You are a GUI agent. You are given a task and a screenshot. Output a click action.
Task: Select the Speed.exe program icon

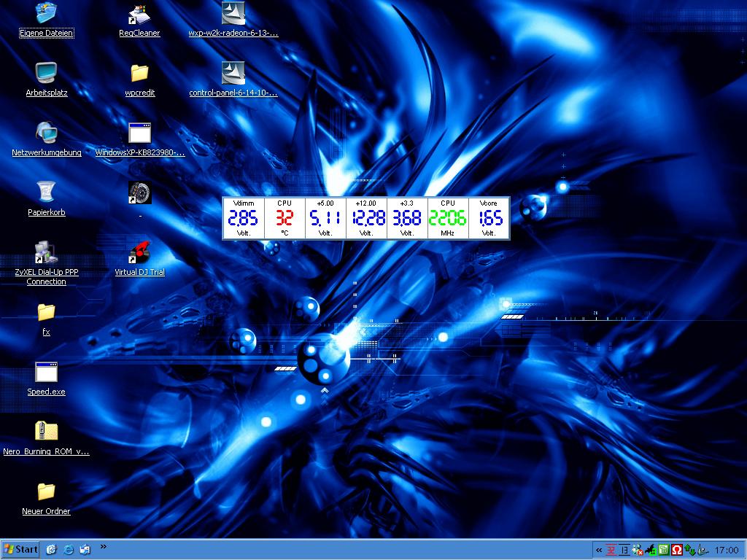click(46, 373)
